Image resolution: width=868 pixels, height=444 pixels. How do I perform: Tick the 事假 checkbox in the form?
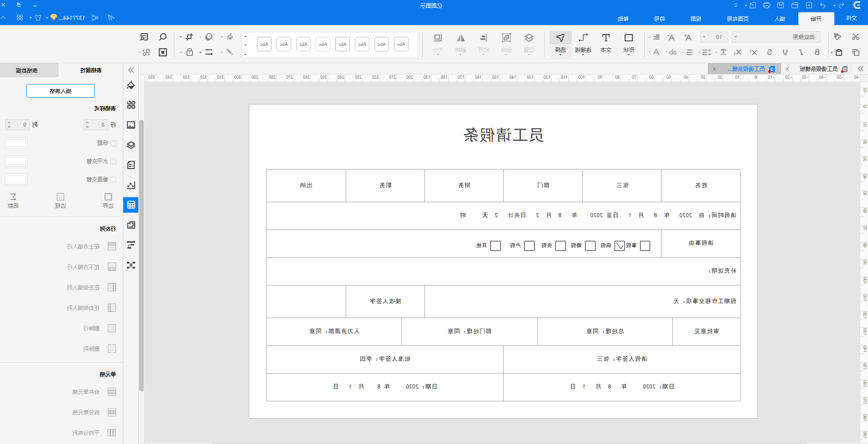645,246
